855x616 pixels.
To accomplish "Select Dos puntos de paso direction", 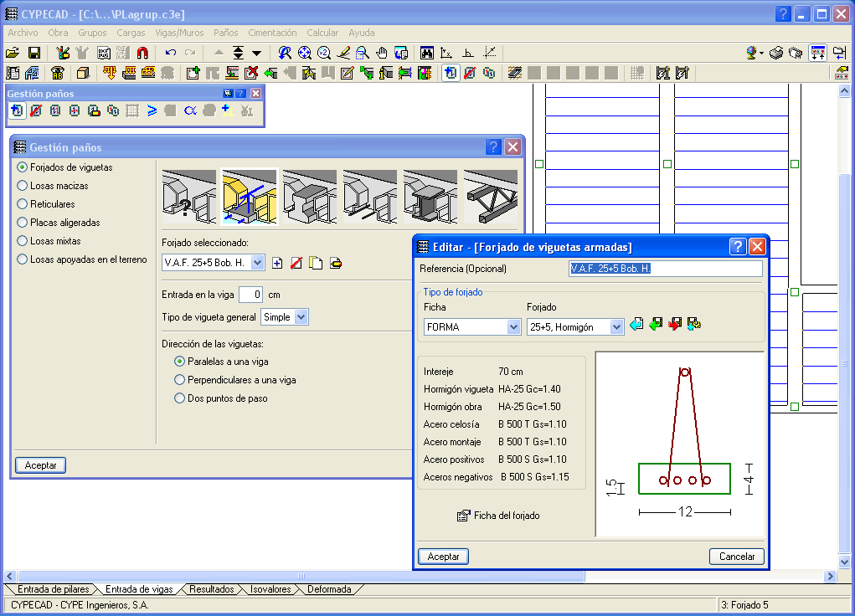I will click(221, 398).
